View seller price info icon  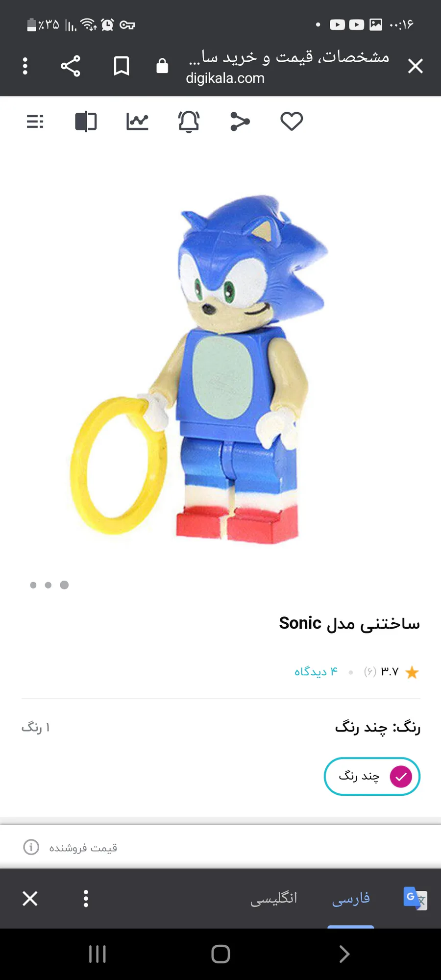[31, 847]
